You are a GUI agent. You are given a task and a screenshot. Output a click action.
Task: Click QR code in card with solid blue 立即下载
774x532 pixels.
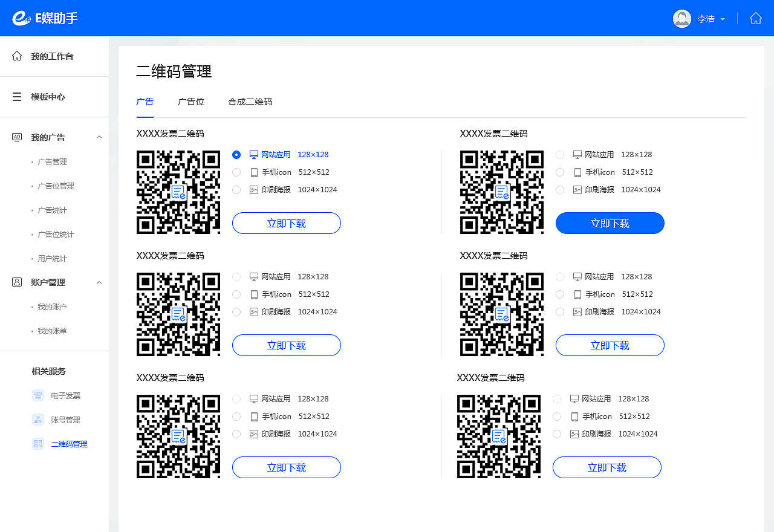pyautogui.click(x=502, y=192)
